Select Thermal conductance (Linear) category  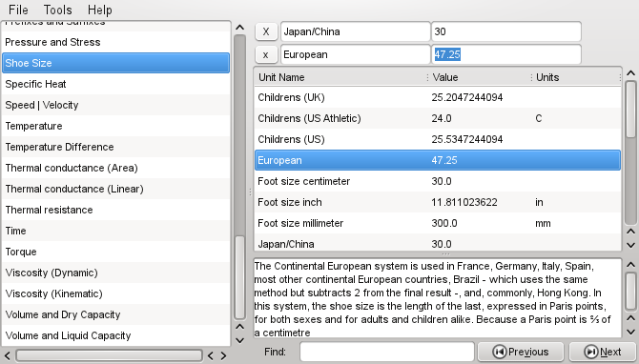(x=115, y=189)
